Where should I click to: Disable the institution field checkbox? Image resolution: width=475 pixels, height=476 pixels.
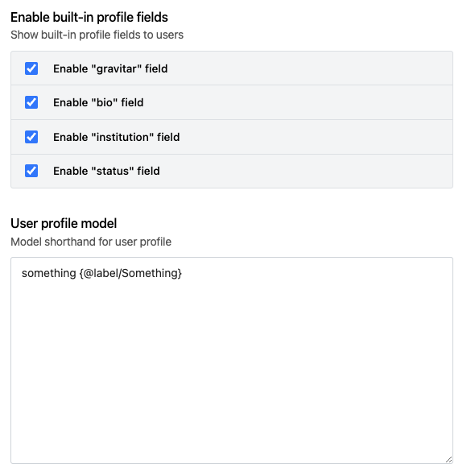(x=31, y=137)
